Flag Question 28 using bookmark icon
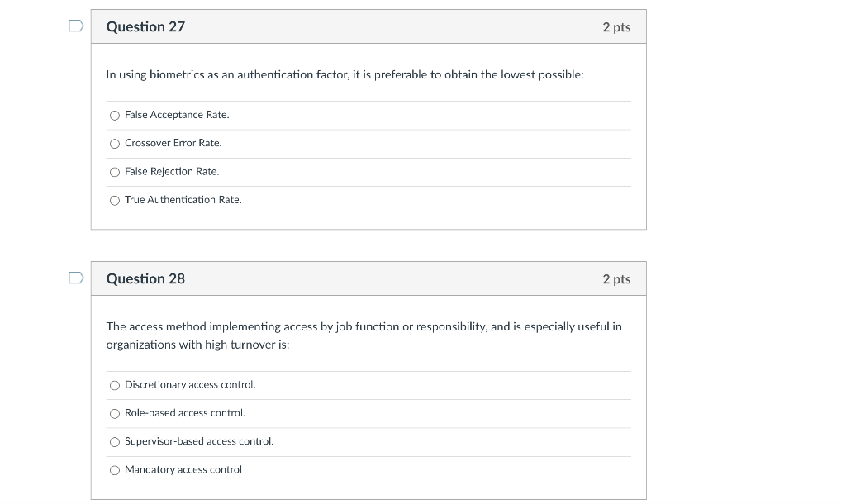Viewport: 846px width, 504px height. (x=76, y=278)
